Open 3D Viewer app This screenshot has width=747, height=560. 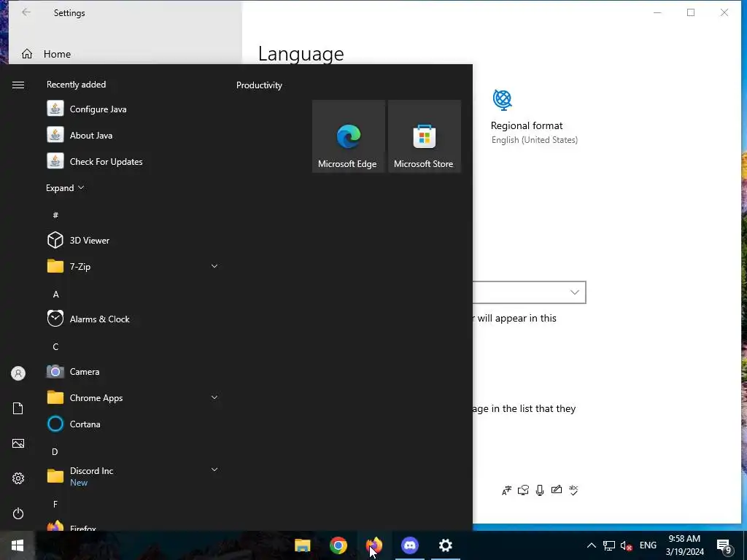point(133,240)
